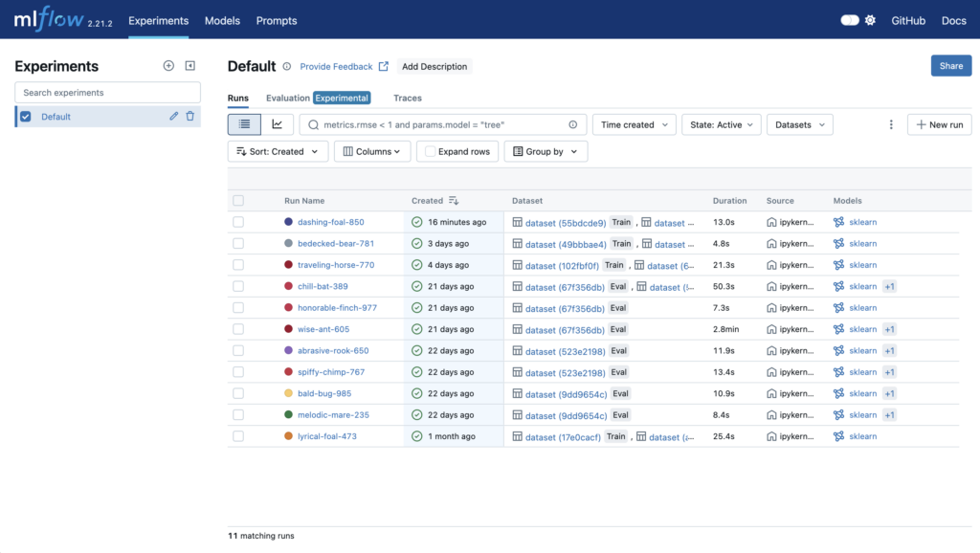Open the chill-bat-389 run link
980x553 pixels.
[x=323, y=286]
